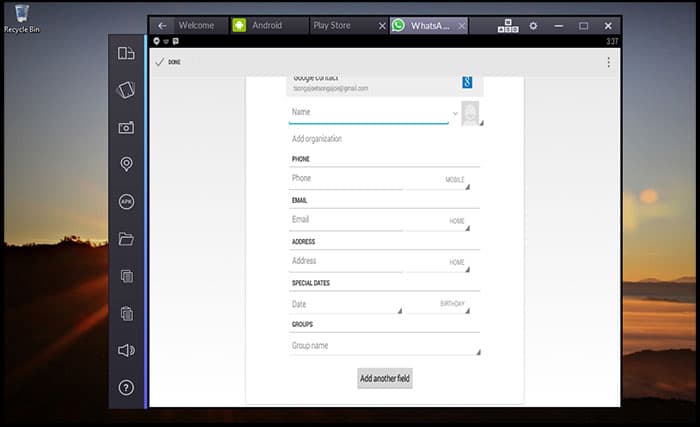The width and height of the screenshot is (700, 427).
Task: Click the Add another field button
Action: click(x=385, y=378)
